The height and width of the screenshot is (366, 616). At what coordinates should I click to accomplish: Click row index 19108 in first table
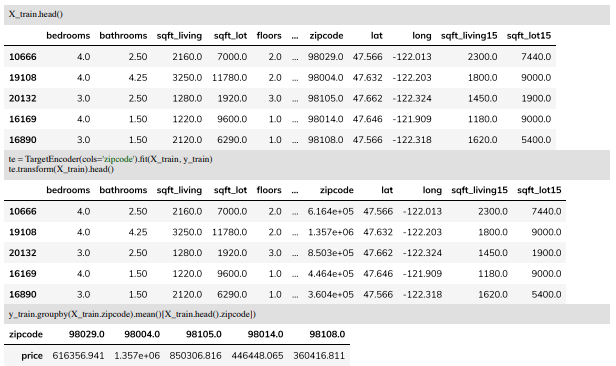click(23, 78)
